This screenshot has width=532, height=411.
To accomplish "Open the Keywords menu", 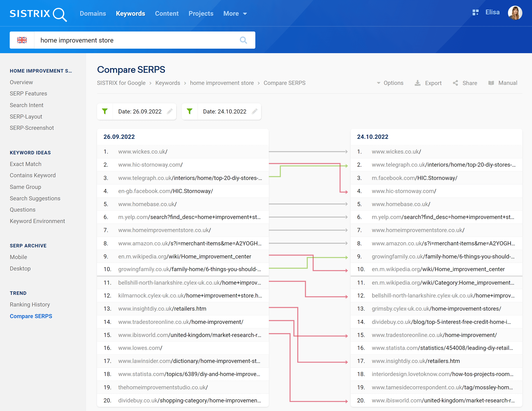I will pos(131,14).
